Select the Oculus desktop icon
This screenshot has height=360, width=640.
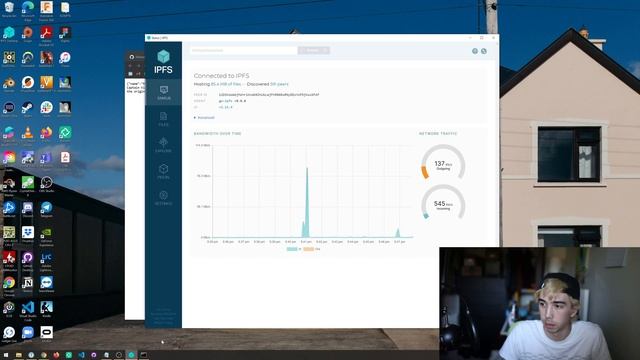coord(46,334)
